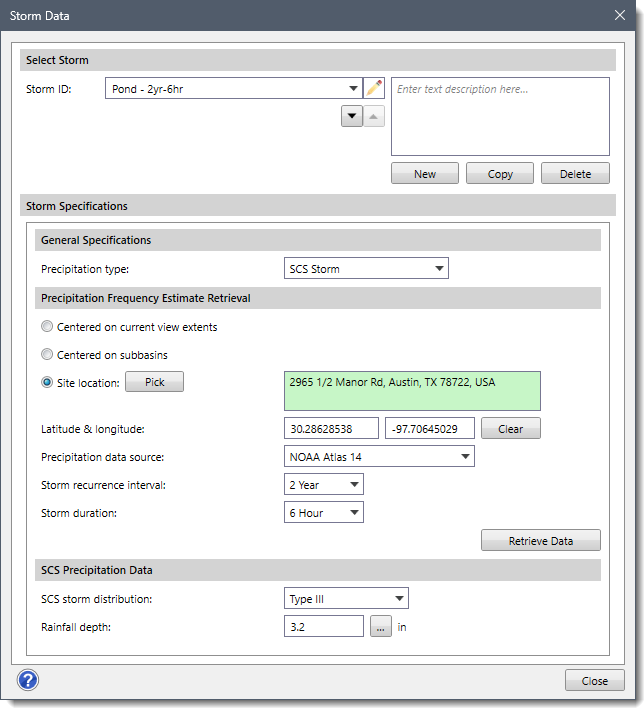Click the Retrieve Data button
644x708 pixels.
pos(541,540)
